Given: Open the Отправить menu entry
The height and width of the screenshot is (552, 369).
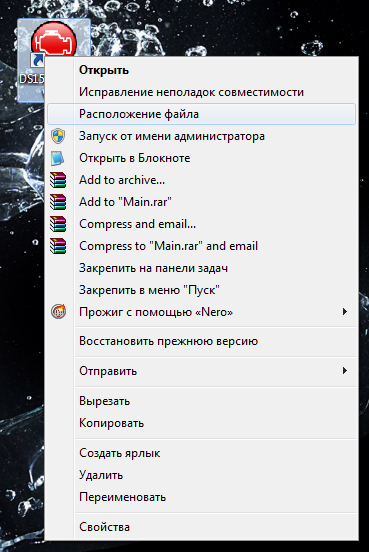Looking at the screenshot, I should coord(201,371).
